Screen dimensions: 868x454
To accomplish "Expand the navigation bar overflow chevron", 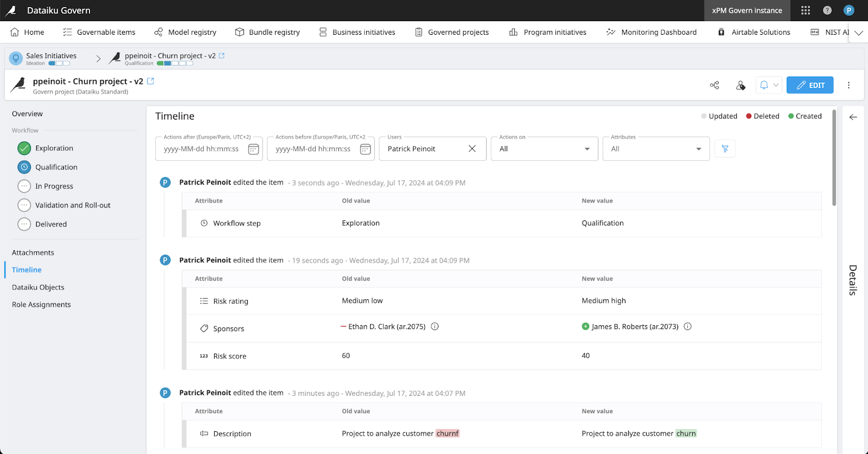I will [859, 33].
